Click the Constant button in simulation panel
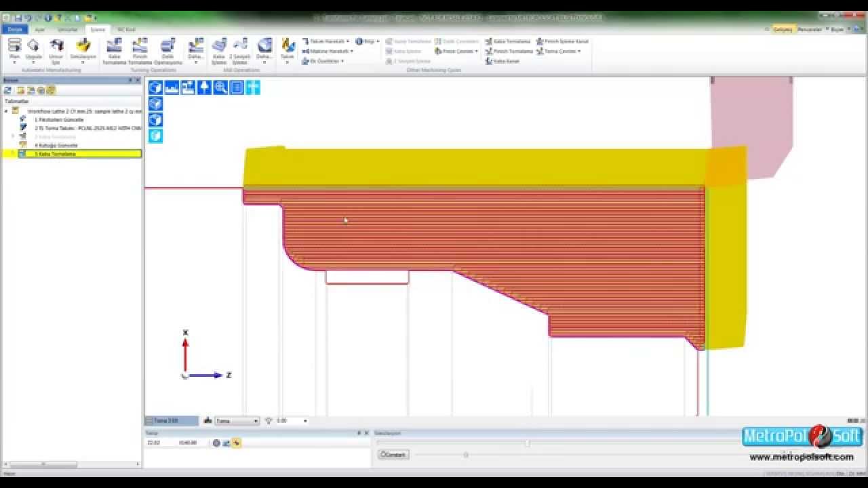 (x=393, y=455)
